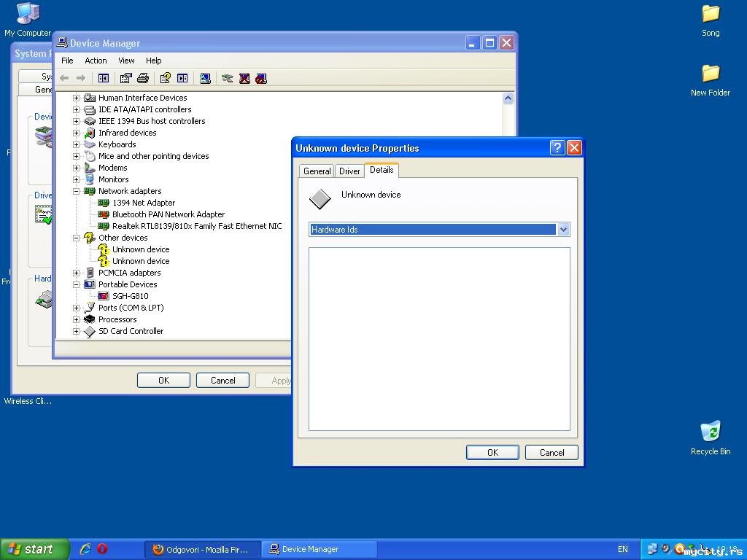Click the Print toolbar icon in Device Manager
The width and height of the screenshot is (747, 560).
pos(143,78)
